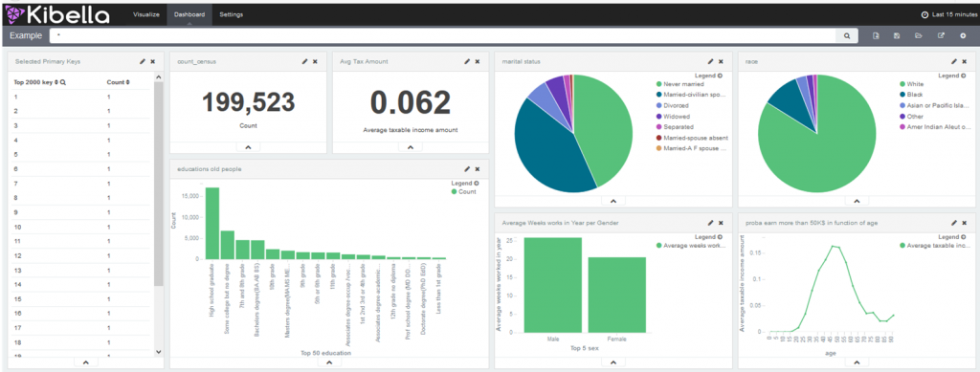
Task: Select the Other legend entry in race
Action: pos(911,116)
